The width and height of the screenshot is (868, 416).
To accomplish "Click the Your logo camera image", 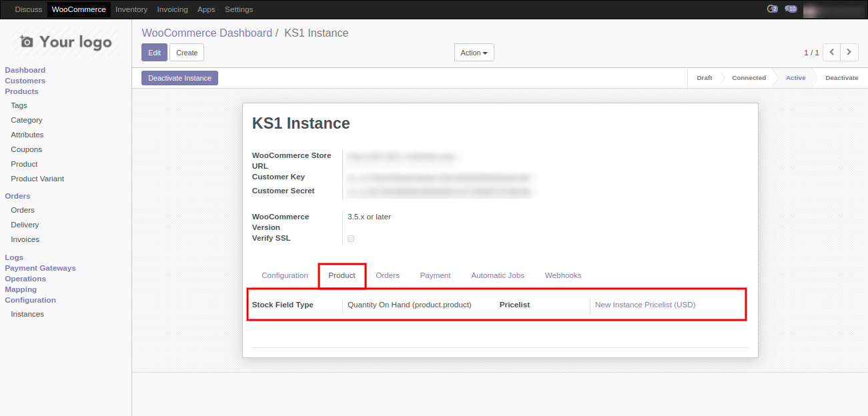I will 65,42.
